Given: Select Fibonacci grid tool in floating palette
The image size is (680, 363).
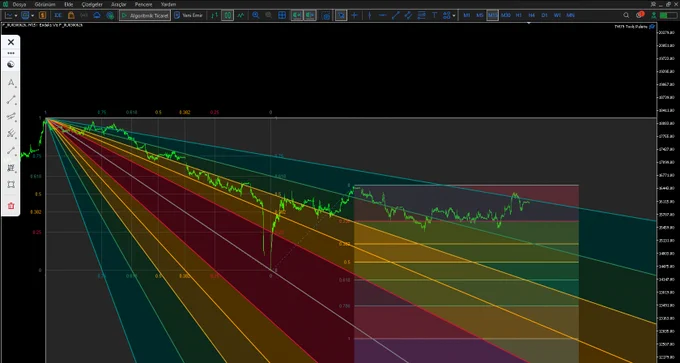Looking at the screenshot, I should pyautogui.click(x=11, y=168).
